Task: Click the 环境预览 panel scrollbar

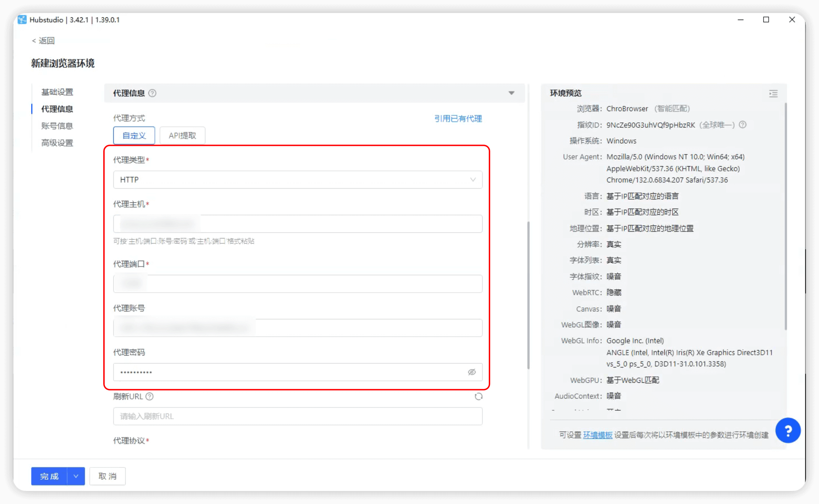Action: [785, 217]
